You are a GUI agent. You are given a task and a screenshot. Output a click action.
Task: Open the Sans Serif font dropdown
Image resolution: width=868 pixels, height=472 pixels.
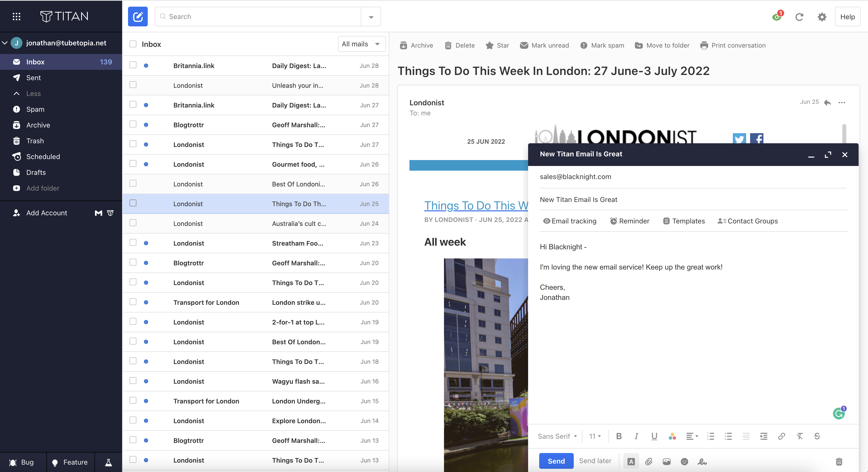(557, 436)
